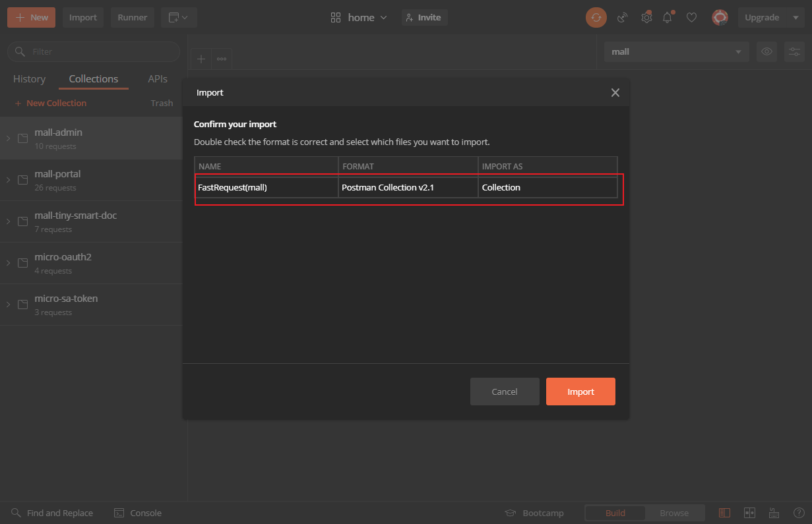This screenshot has height=524, width=812.
Task: Click the orange Import button in dialog
Action: 580,392
